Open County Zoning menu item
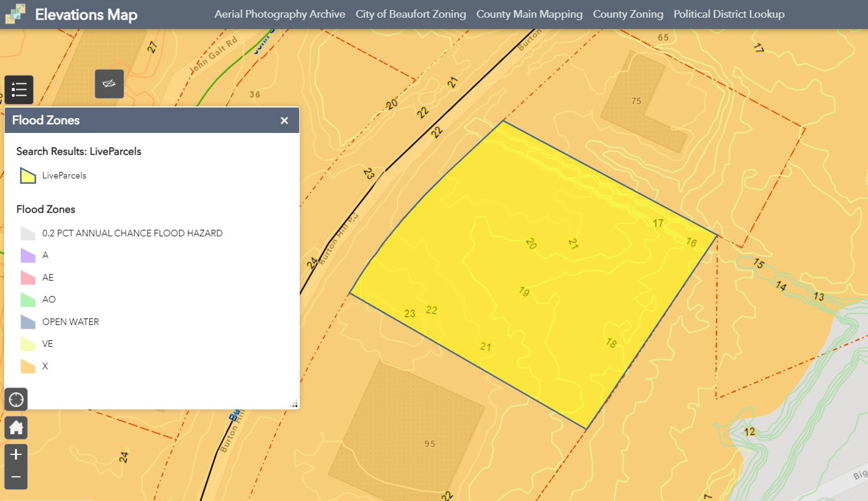Screen dimensions: 868x501 click(x=628, y=14)
